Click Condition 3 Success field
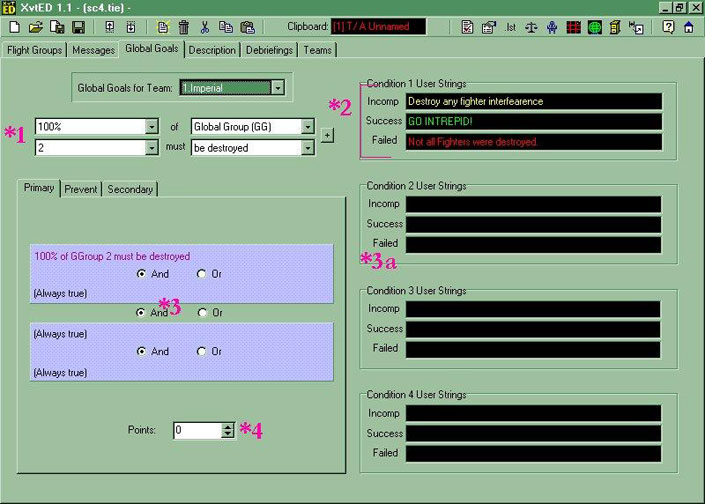This screenshot has height=504, width=705. (533, 329)
